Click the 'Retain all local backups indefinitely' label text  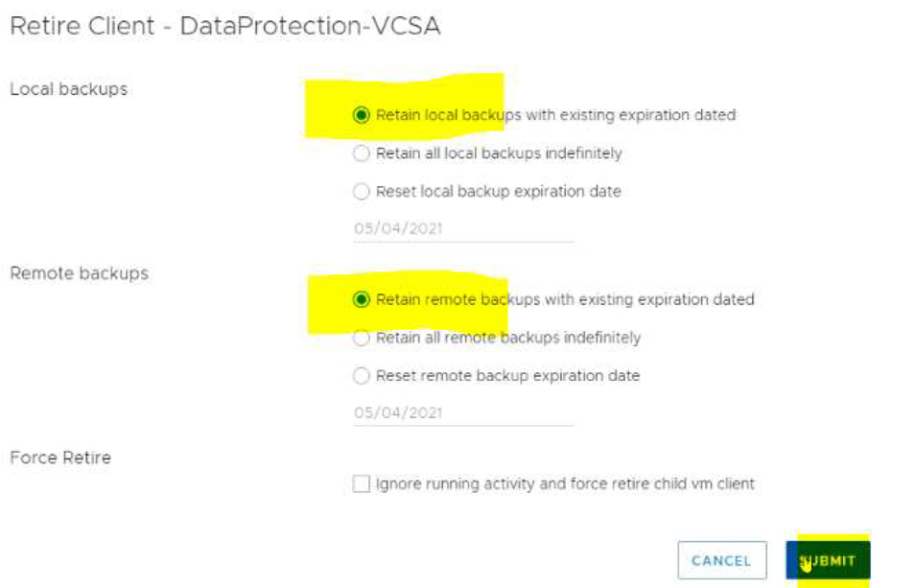coord(499,153)
